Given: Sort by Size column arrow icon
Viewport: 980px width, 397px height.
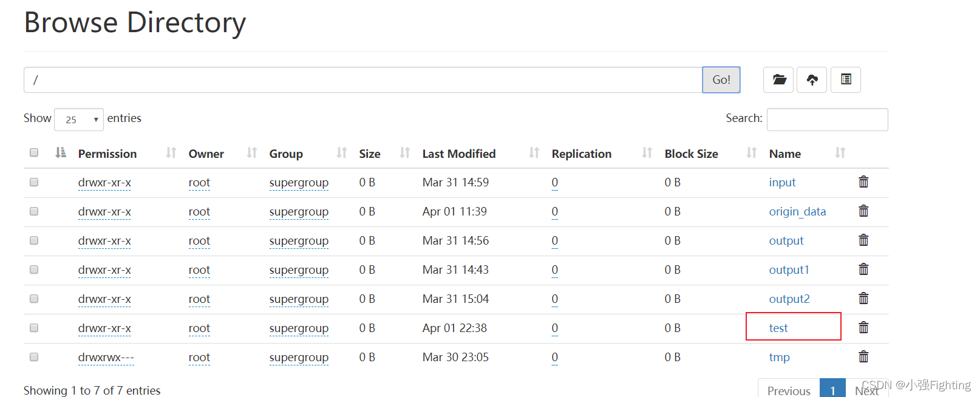Looking at the screenshot, I should click(x=405, y=152).
